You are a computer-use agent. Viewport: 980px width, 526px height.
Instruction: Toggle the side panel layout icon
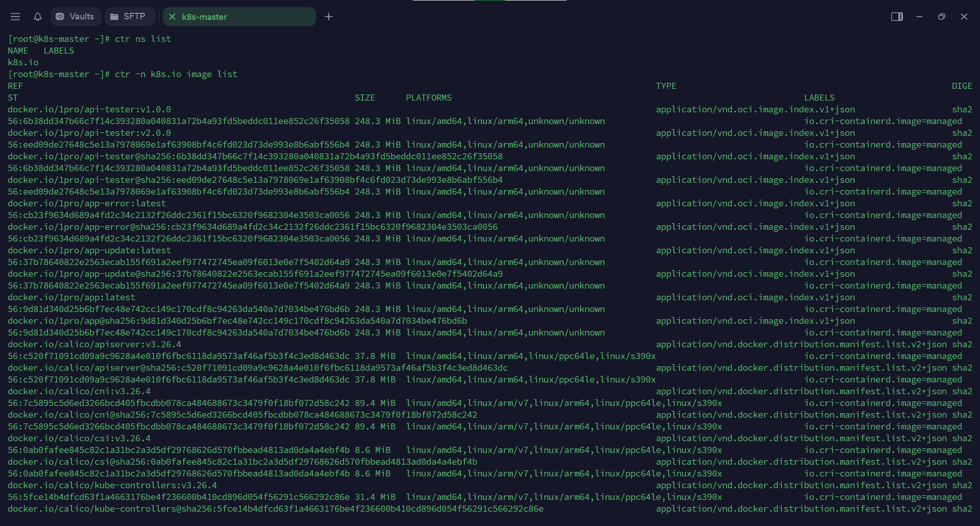click(897, 17)
